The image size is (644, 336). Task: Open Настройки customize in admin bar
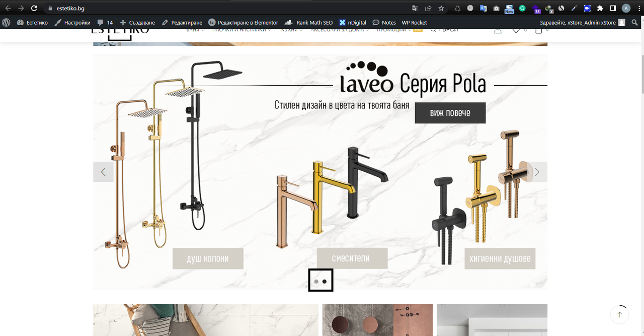pyautogui.click(x=72, y=23)
